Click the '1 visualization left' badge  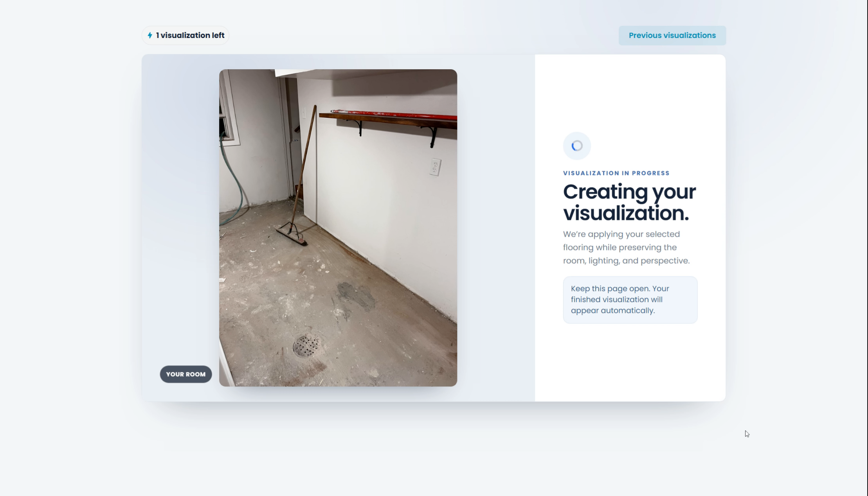185,36
